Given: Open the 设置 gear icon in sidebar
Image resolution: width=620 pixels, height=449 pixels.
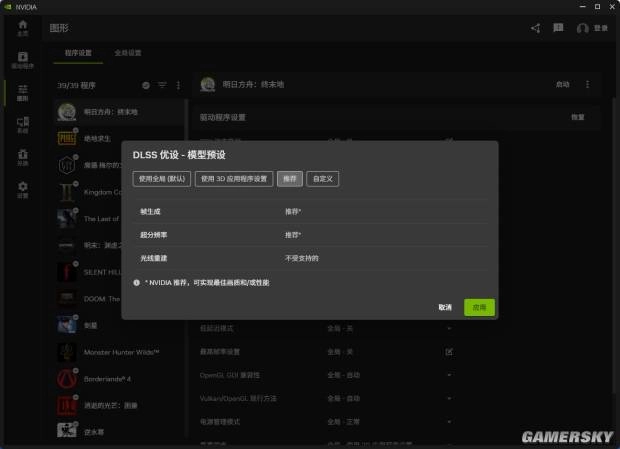Looking at the screenshot, I should click(23, 189).
